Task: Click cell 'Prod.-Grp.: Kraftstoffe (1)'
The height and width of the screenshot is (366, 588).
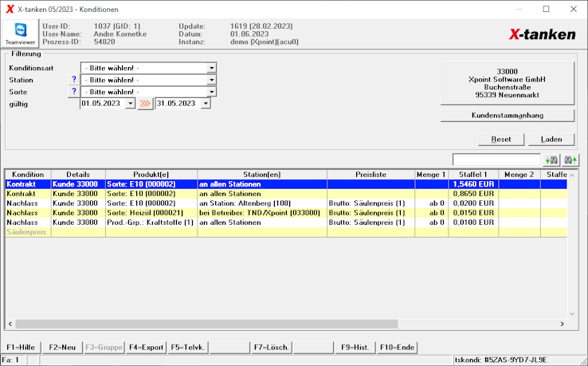Action: 150,222
